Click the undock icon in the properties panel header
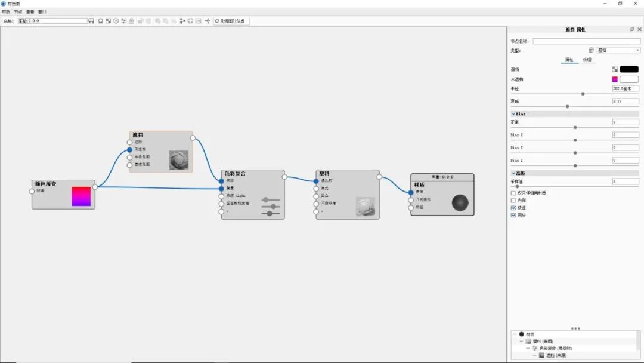Image resolution: width=644 pixels, height=363 pixels. tap(631, 29)
